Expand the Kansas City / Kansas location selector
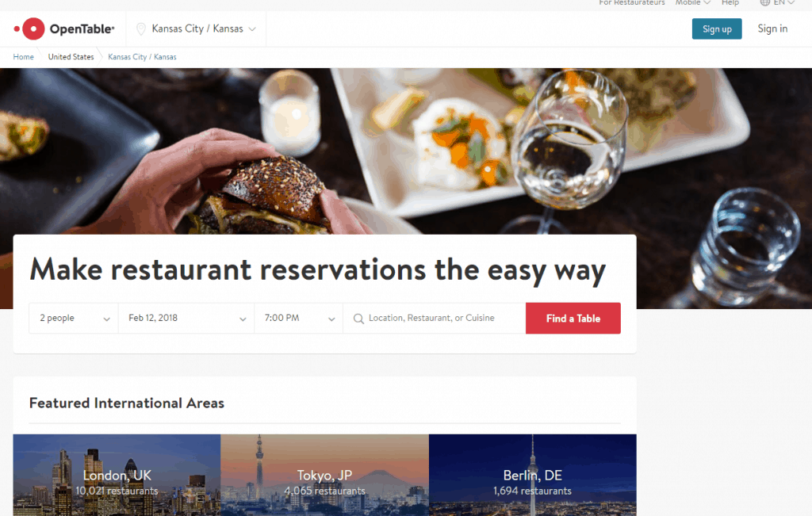Screen dimensions: 812x516 tap(197, 29)
